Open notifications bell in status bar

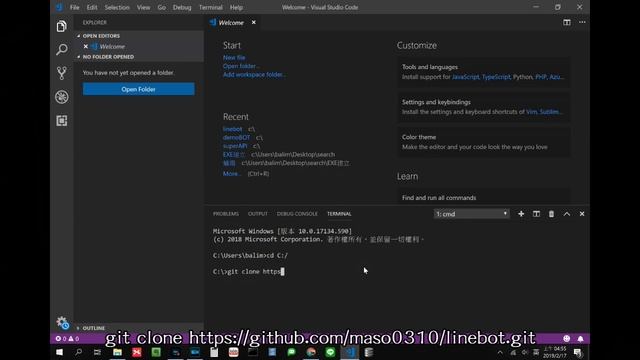(580, 338)
